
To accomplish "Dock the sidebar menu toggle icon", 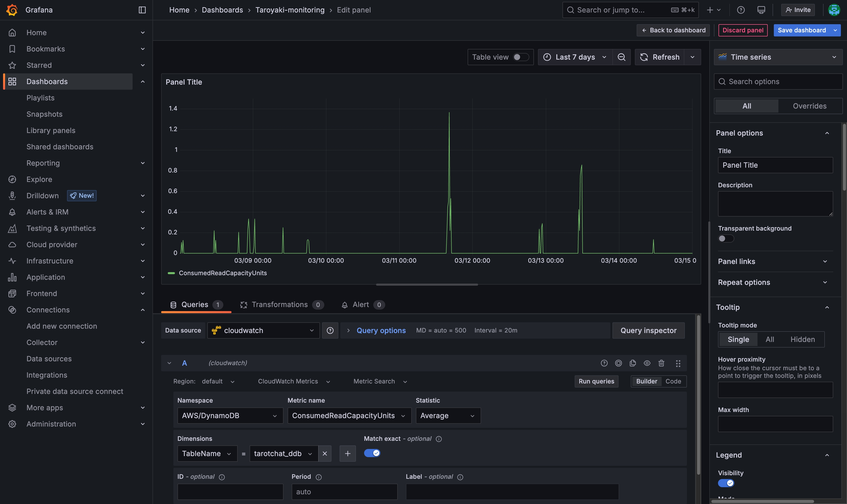I will 142,10.
